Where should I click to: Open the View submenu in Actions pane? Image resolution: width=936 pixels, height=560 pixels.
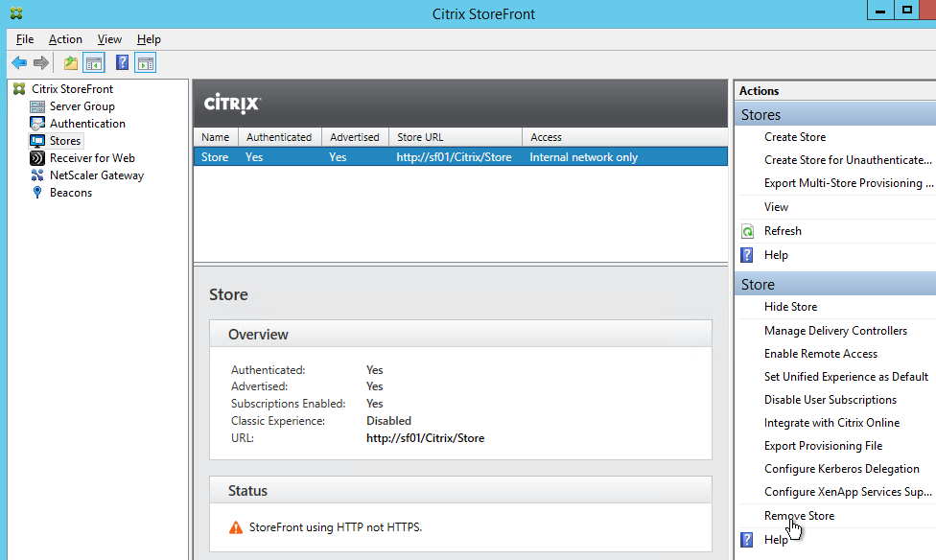[776, 207]
